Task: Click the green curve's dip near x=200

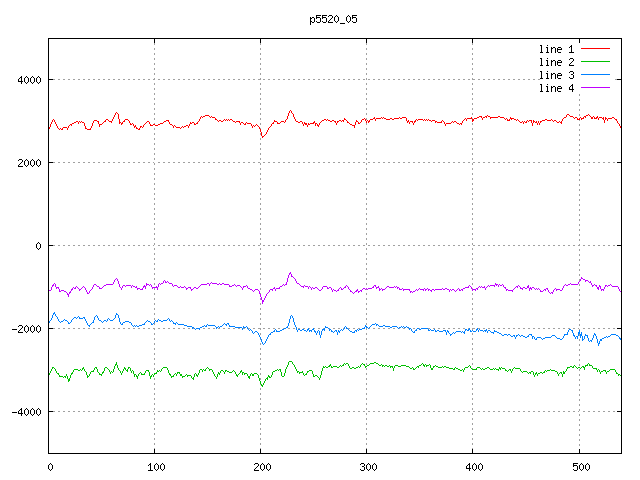Action: click(x=262, y=385)
